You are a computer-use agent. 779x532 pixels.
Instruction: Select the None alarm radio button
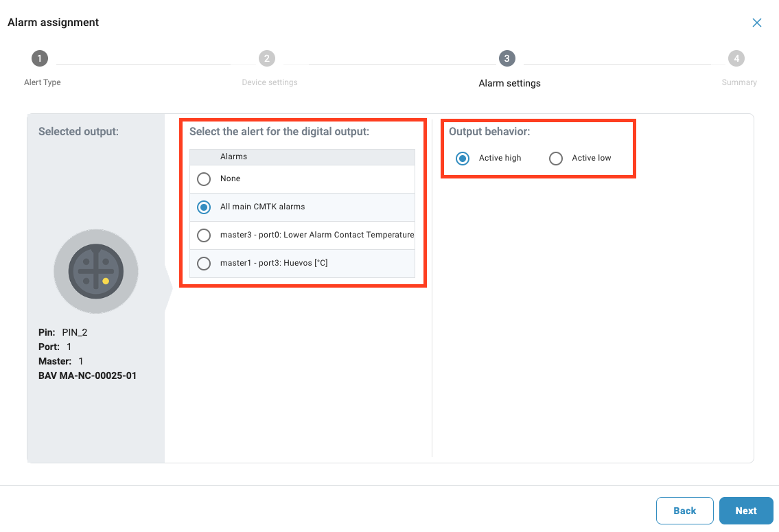204,179
